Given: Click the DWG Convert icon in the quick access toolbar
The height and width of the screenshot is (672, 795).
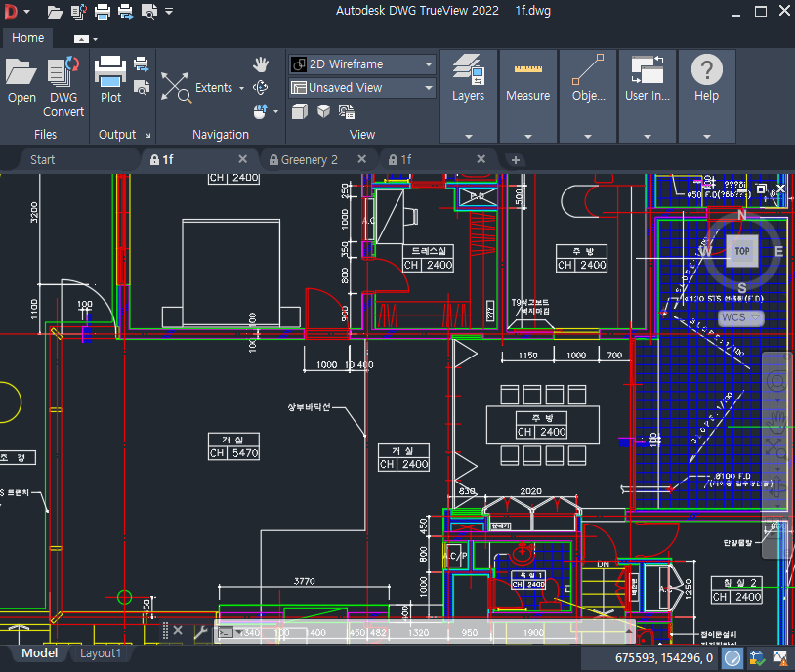Looking at the screenshot, I should point(78,11).
